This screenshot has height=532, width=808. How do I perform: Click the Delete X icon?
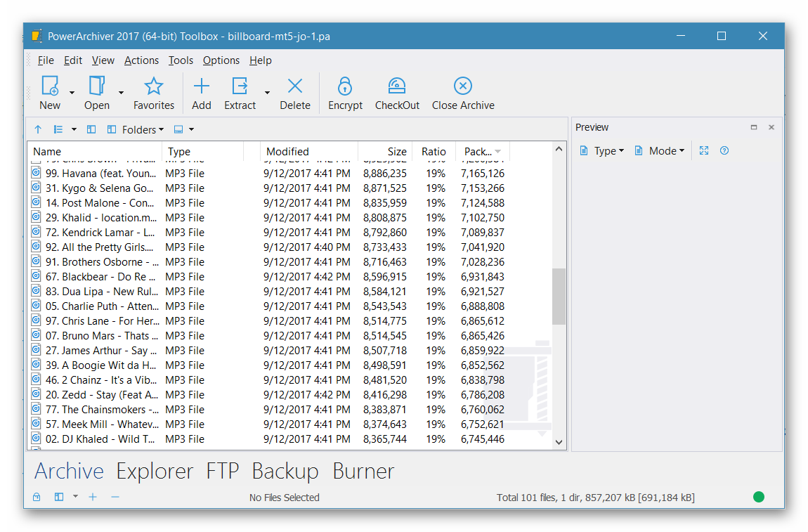point(295,86)
